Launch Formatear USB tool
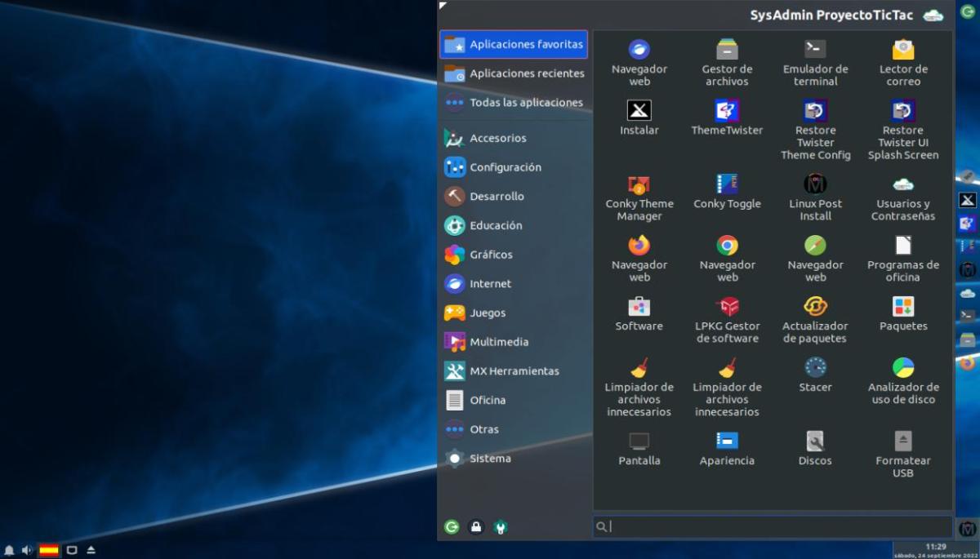This screenshot has height=559, width=980. coord(902,453)
